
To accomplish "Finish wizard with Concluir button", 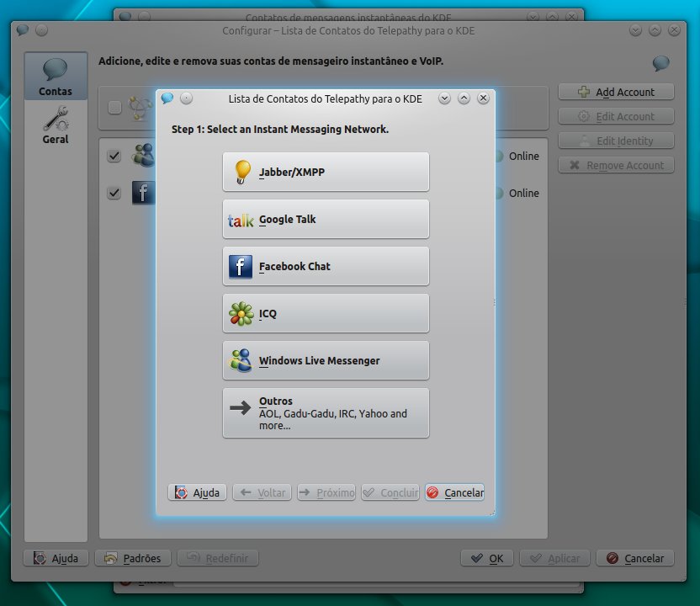I will pyautogui.click(x=390, y=492).
